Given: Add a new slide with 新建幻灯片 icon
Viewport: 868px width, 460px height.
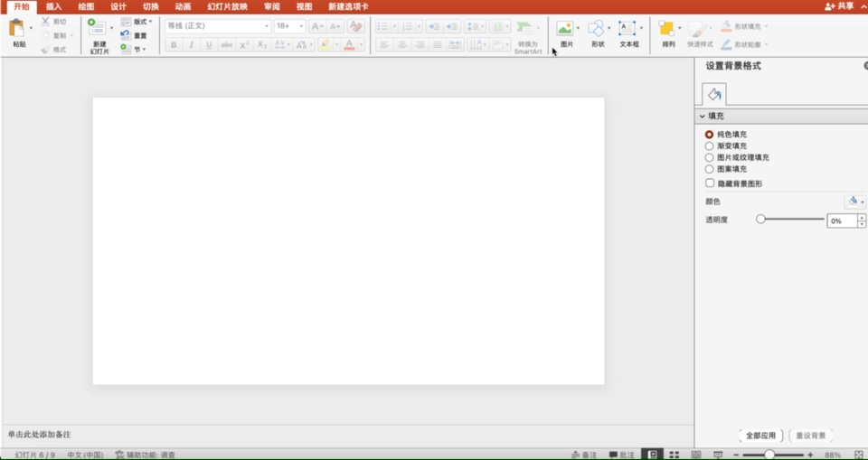Looking at the screenshot, I should click(98, 29).
